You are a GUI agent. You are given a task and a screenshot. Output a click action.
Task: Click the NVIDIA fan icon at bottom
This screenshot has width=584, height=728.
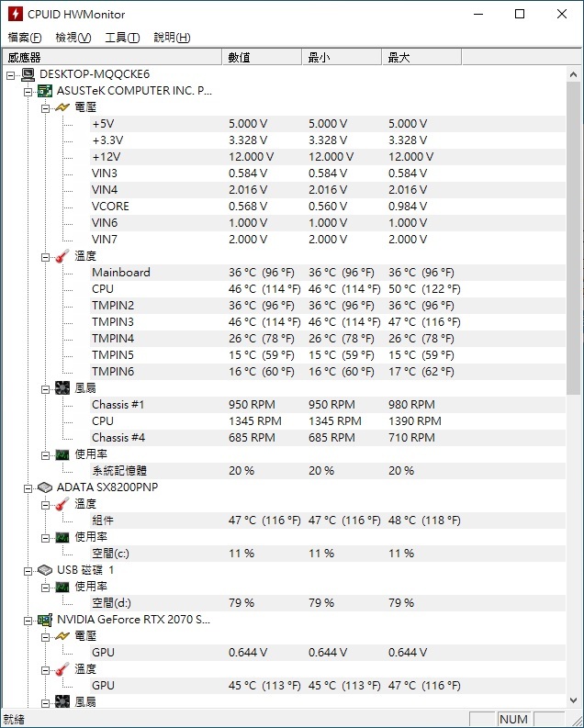[62, 701]
